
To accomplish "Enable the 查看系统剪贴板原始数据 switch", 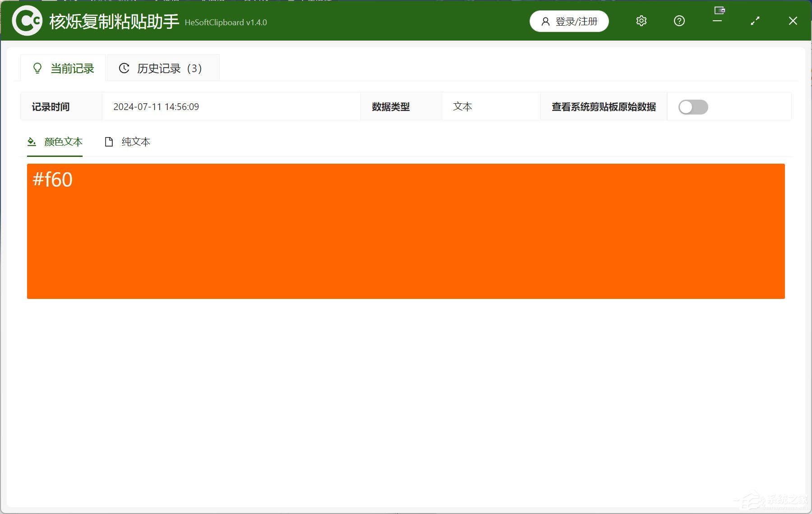I will tap(693, 107).
